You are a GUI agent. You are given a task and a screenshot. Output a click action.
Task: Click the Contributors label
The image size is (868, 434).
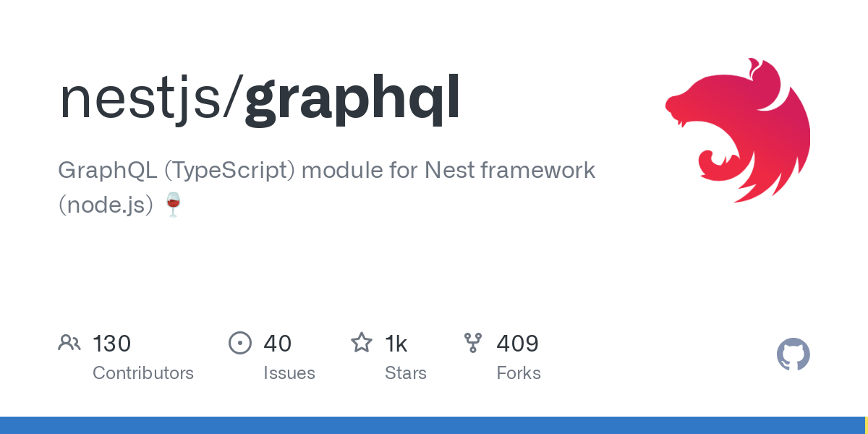pos(143,373)
